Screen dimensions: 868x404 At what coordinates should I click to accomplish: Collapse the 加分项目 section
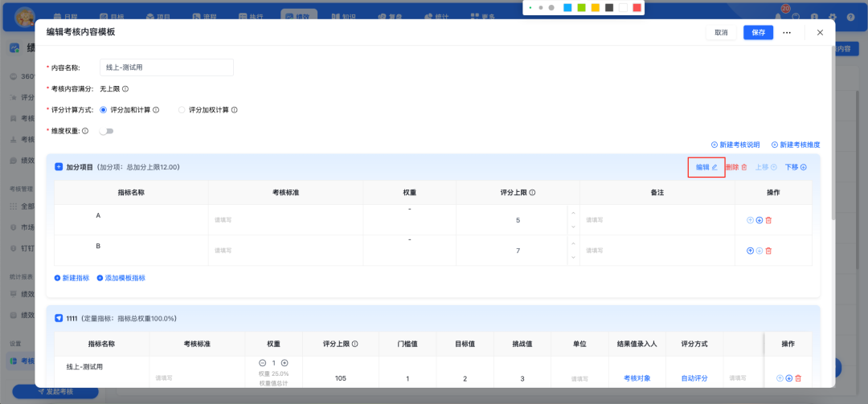pos(59,167)
